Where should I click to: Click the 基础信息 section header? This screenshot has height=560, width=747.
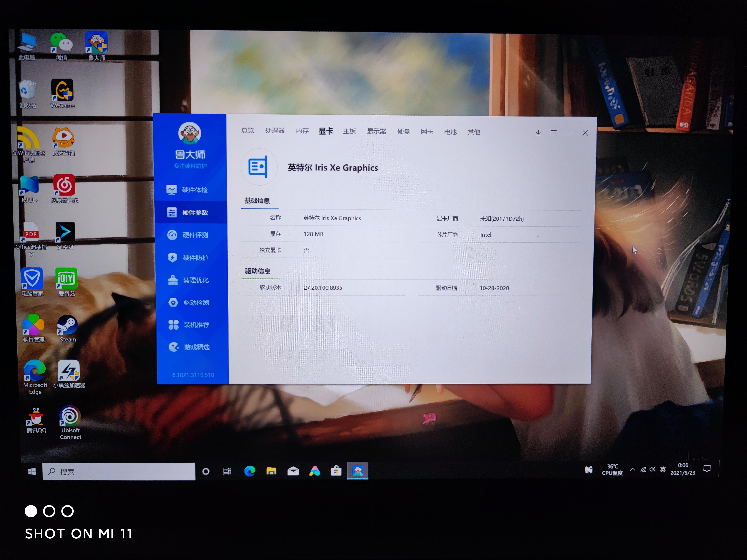[x=257, y=201]
